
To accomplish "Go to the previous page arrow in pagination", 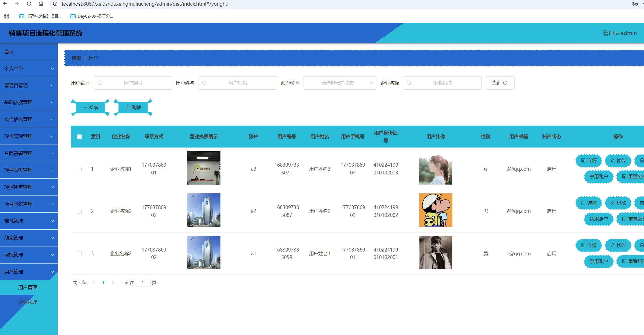I will 94,282.
